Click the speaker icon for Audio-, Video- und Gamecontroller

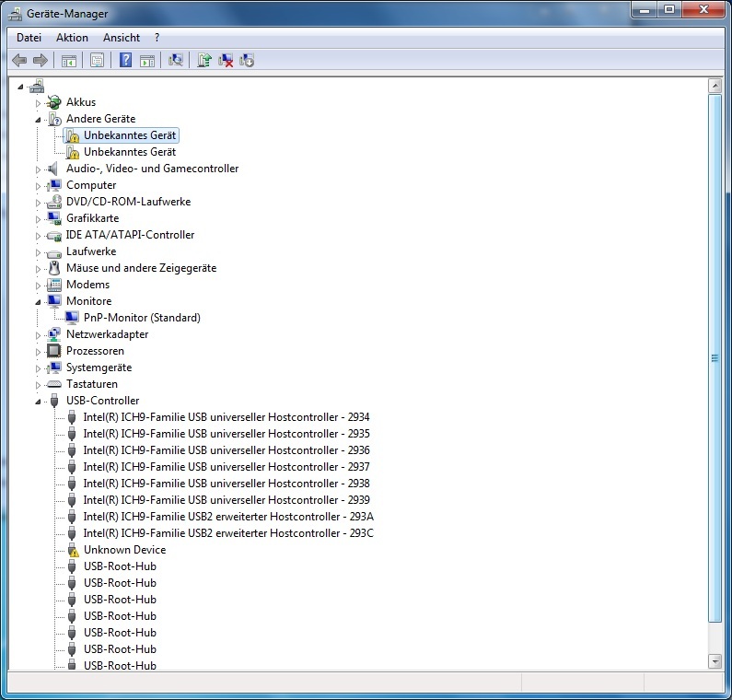point(53,169)
